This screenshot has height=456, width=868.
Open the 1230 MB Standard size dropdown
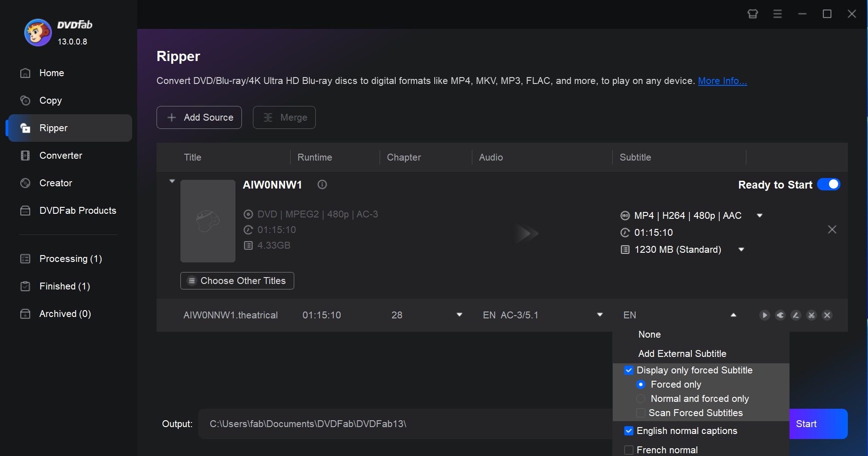(x=741, y=249)
